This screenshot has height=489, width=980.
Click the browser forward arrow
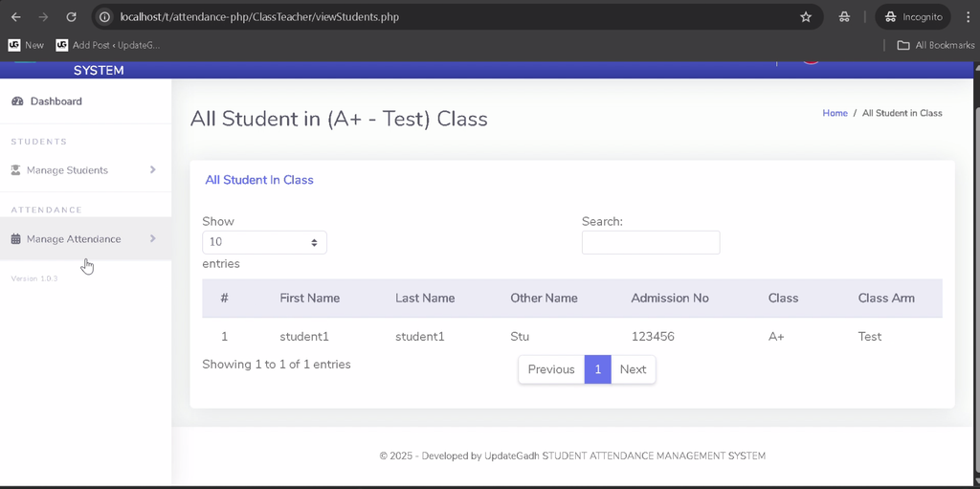(43, 17)
